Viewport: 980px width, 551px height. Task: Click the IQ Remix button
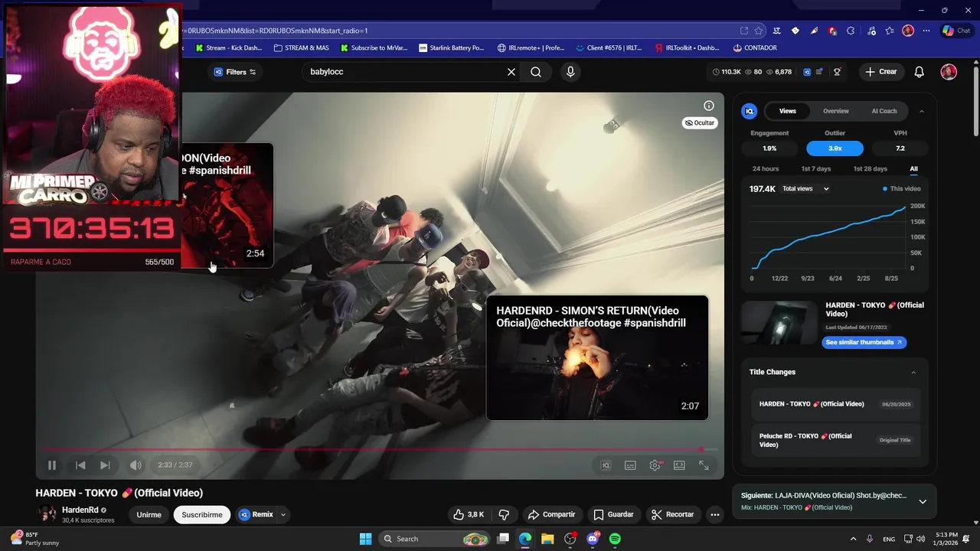point(256,514)
